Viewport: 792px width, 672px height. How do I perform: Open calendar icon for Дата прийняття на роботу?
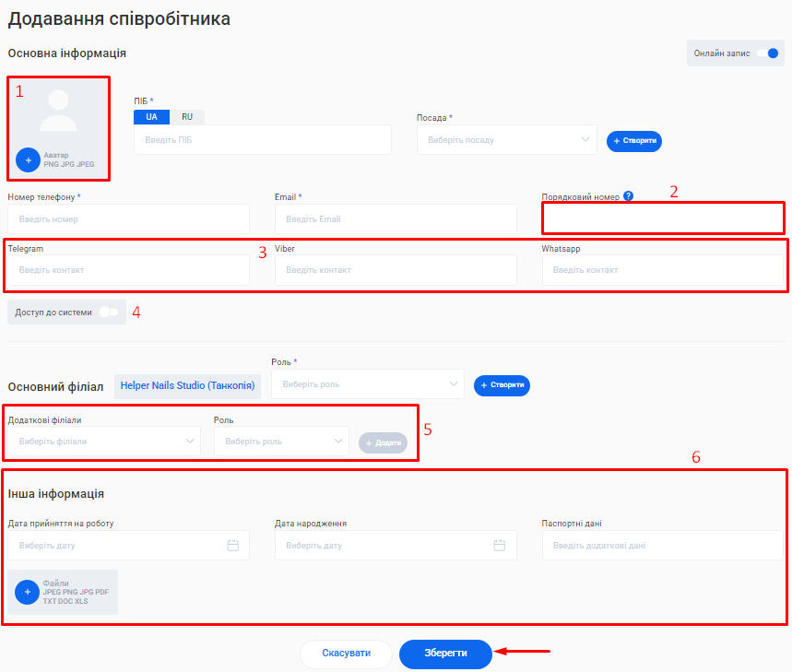pyautogui.click(x=233, y=546)
